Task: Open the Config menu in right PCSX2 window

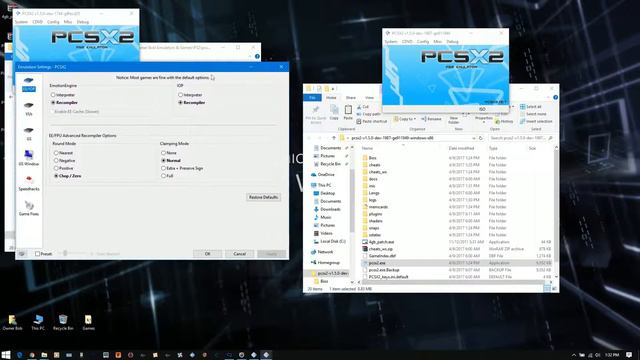Action: [x=423, y=42]
